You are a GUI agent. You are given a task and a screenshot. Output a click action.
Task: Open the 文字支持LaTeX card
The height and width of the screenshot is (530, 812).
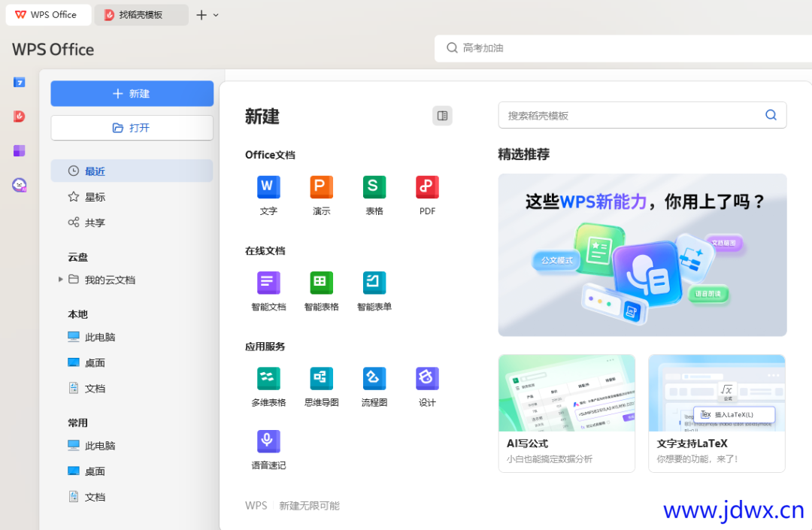tap(717, 413)
